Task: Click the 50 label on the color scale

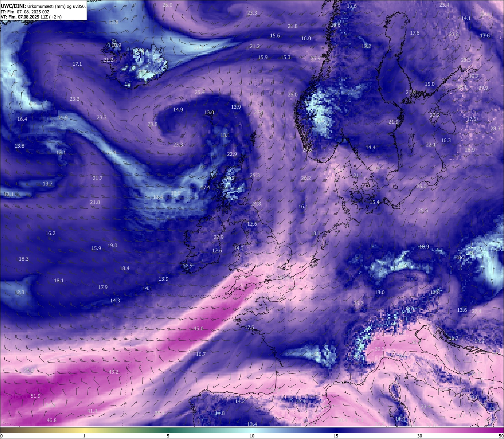Action: click(500, 436)
